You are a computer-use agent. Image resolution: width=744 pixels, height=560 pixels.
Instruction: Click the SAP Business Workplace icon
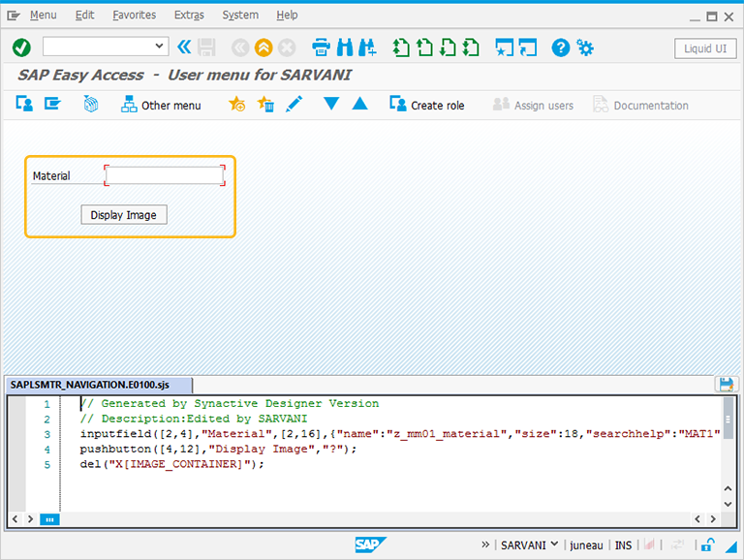point(91,104)
